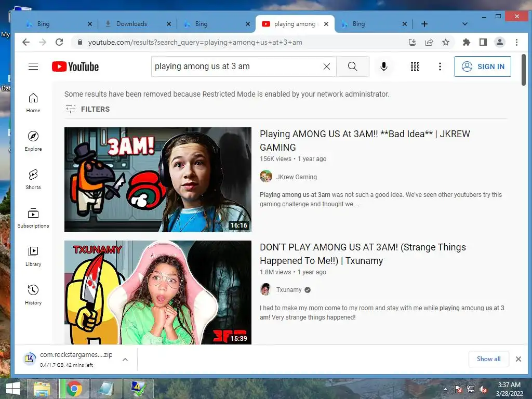This screenshot has width=532, height=399.
Task: Open the JKrew Gaming channel name
Action: pyautogui.click(x=297, y=177)
